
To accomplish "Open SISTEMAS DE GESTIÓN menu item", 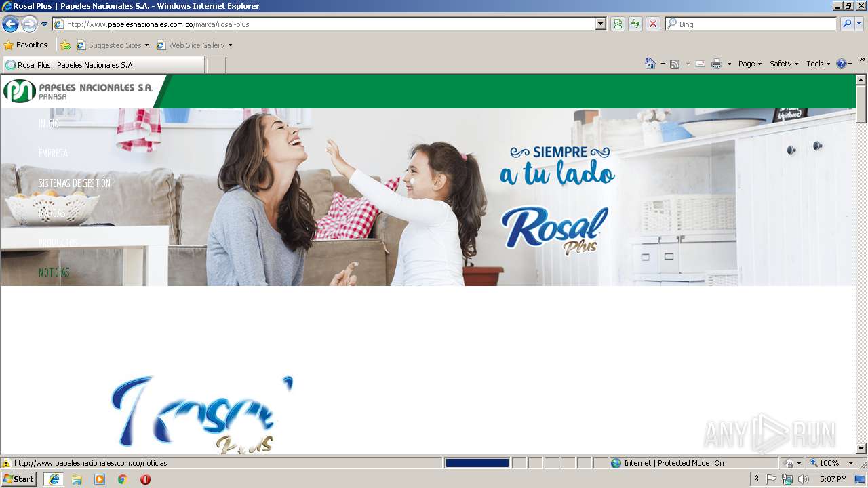I will tap(74, 184).
